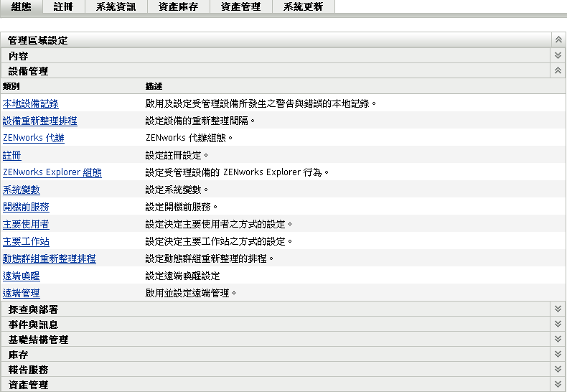The height and width of the screenshot is (392, 567).
Task: Collapse the 管理區域設定 panel
Action: point(558,39)
